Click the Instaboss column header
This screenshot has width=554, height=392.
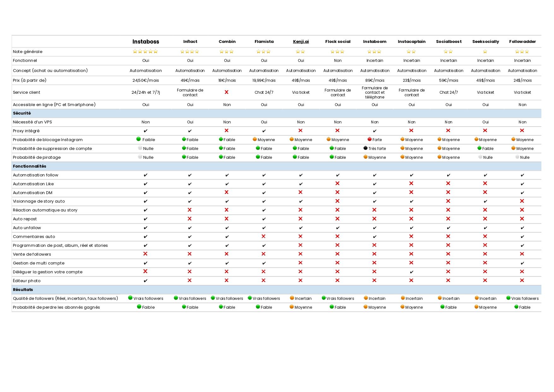pyautogui.click(x=146, y=41)
